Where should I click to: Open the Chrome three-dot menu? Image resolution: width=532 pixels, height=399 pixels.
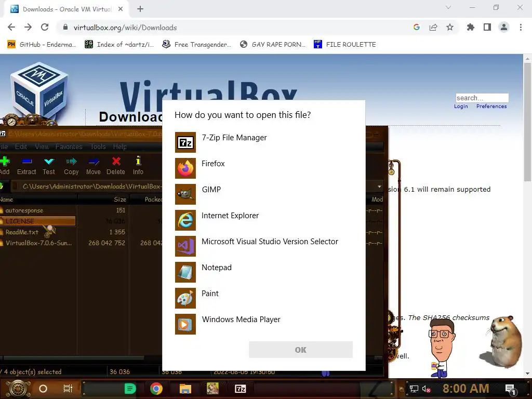521,27
